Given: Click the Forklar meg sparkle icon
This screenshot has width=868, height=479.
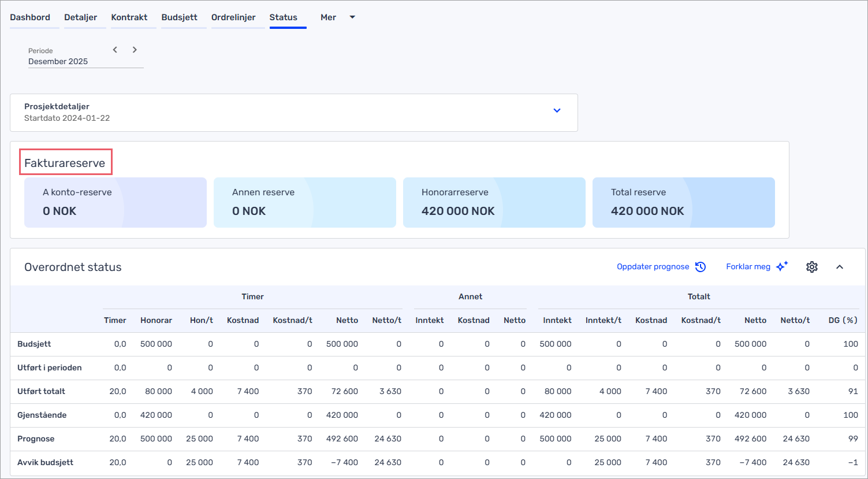Looking at the screenshot, I should [782, 266].
